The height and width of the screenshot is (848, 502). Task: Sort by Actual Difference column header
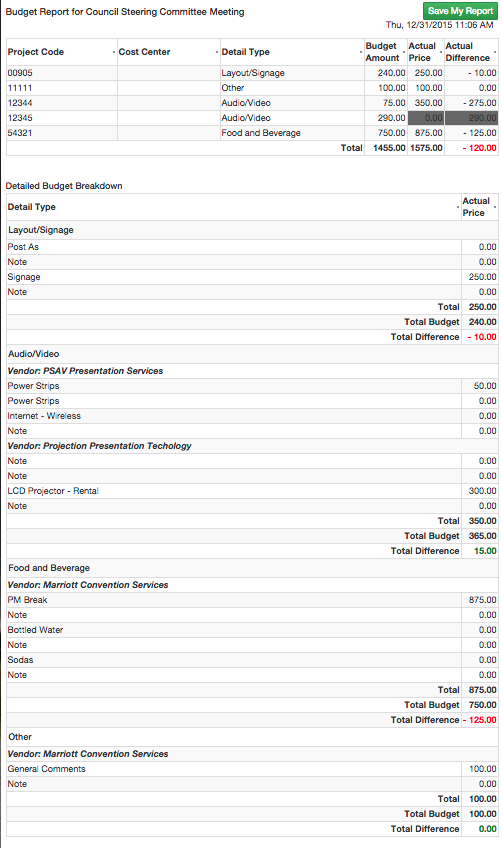coord(471,52)
